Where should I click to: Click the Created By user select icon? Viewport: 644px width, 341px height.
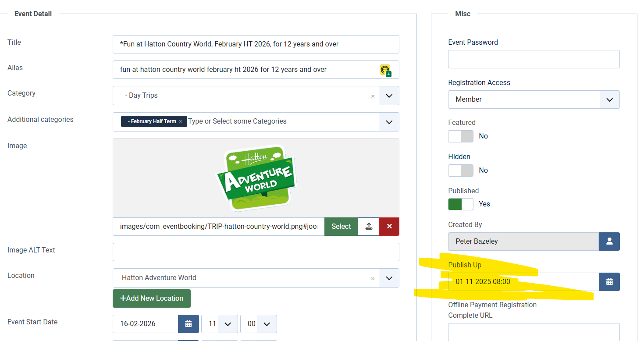(609, 242)
